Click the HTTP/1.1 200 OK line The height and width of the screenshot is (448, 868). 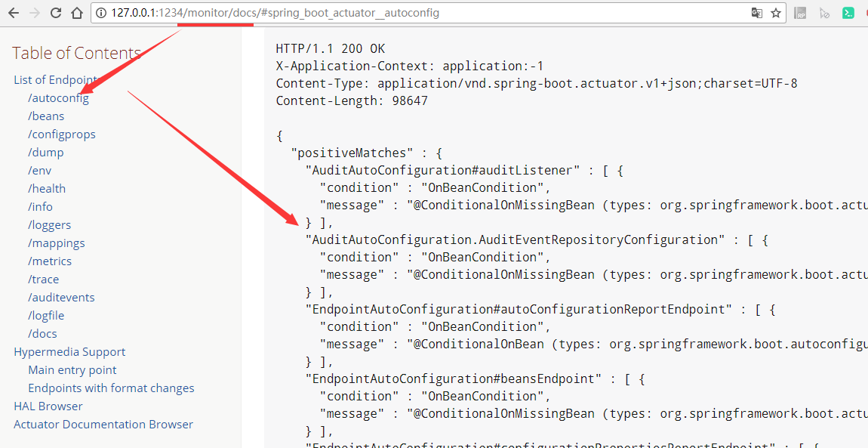pos(331,49)
